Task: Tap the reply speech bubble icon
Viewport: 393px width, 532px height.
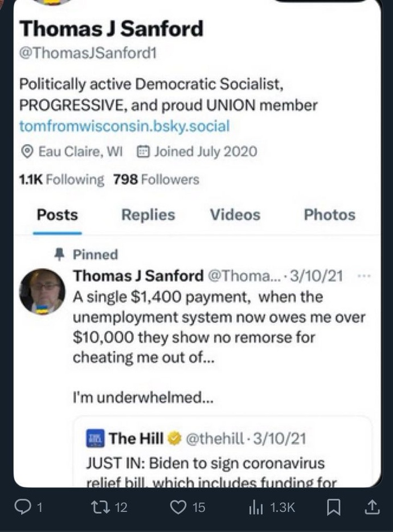Action: coord(22,508)
